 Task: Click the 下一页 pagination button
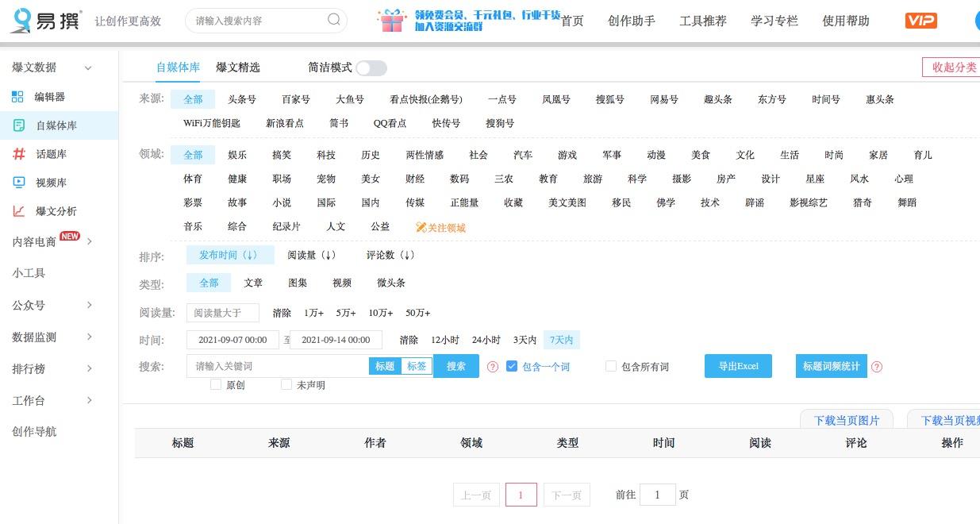coord(567,495)
